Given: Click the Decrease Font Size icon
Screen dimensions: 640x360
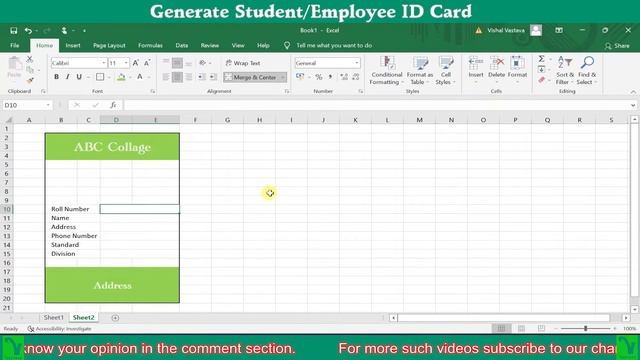Looking at the screenshot, I should click(147, 63).
